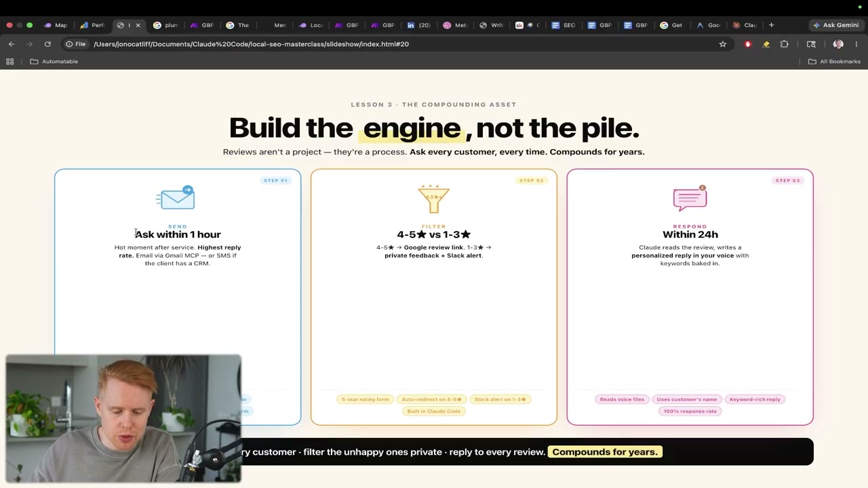Click the Ask Gemini button
868x488 pixels.
tap(835, 25)
